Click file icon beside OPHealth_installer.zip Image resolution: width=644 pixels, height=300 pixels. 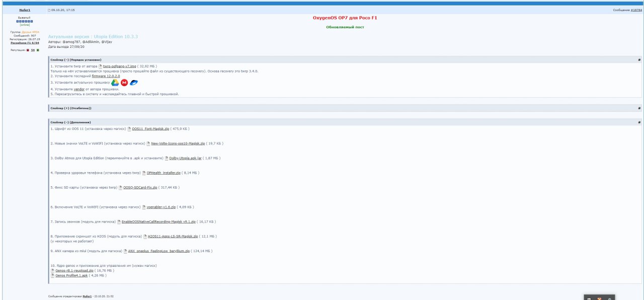coord(144,173)
